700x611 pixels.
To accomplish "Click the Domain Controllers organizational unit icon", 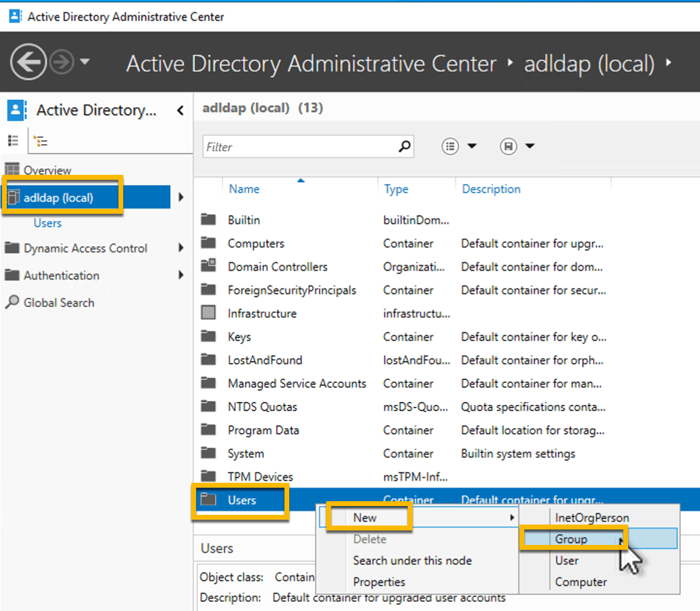I will pos(208,266).
